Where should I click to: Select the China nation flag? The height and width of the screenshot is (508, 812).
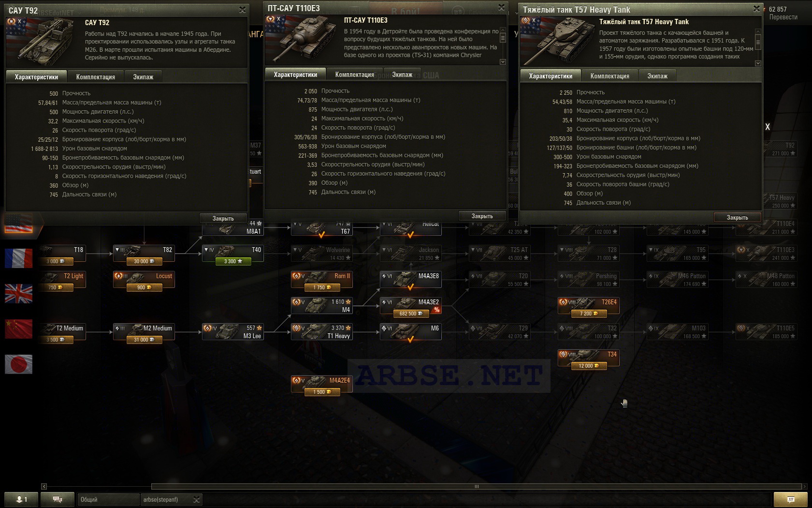click(x=18, y=329)
